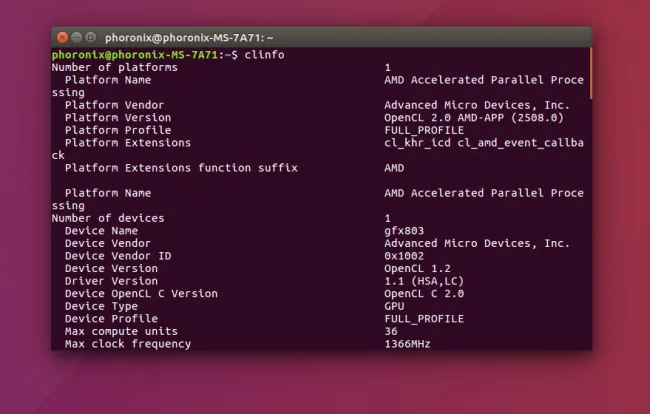Click the 'OpenCL 2.0 AMD-APP (2508.0)' value
Viewport: 650px width, 414px height.
coord(474,118)
